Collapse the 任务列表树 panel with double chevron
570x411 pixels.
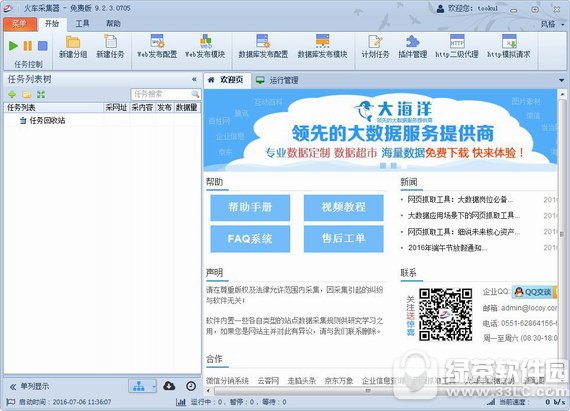[x=194, y=79]
